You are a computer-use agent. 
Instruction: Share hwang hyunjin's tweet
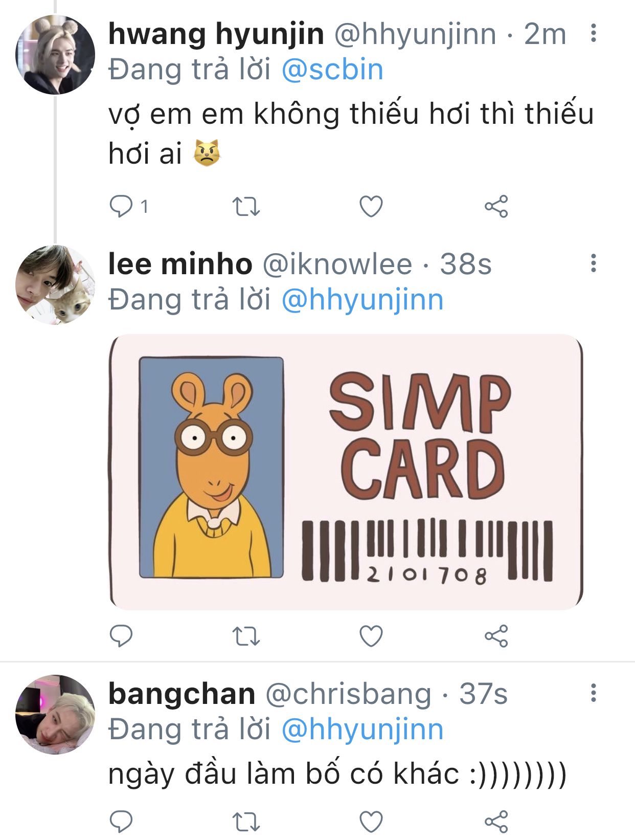(496, 207)
